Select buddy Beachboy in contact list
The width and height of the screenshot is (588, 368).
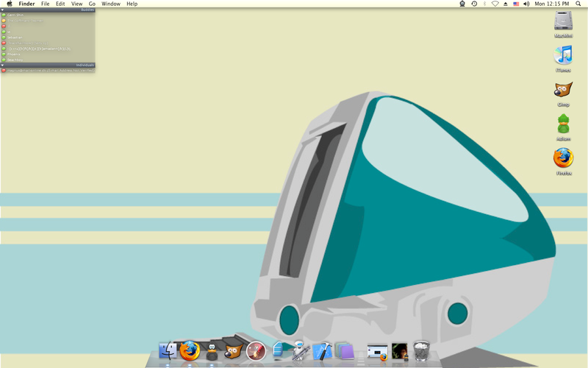[48, 60]
